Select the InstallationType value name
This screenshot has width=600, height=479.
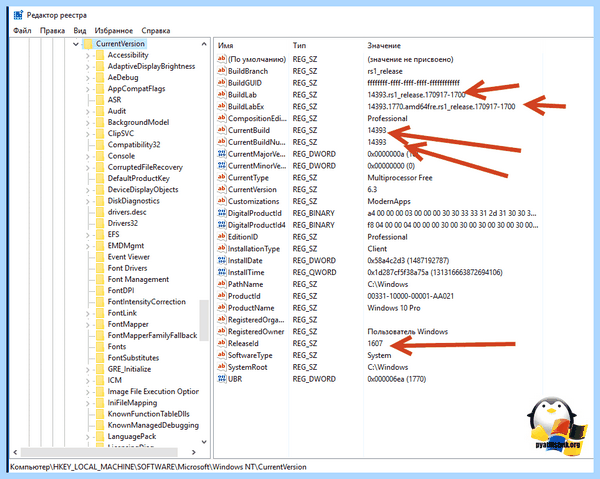pyautogui.click(x=254, y=249)
